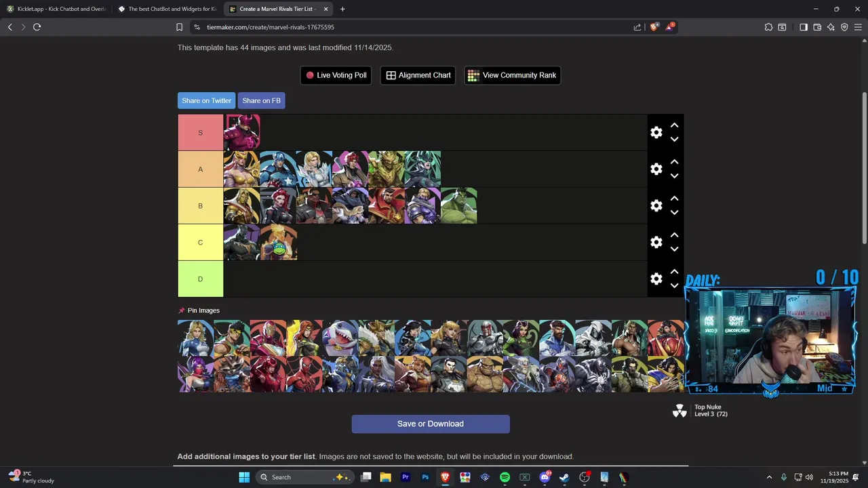Pick Venom image from unranked pool
This screenshot has width=868, height=488.
pos(593,374)
